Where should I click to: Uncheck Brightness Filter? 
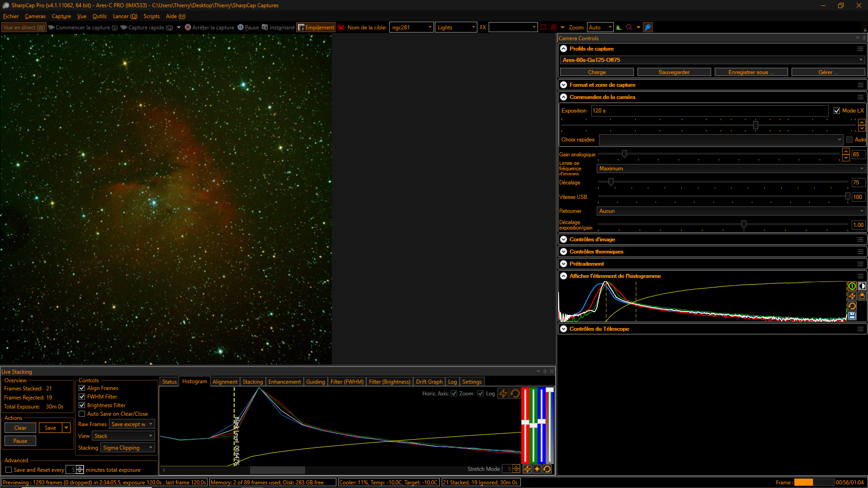point(82,405)
